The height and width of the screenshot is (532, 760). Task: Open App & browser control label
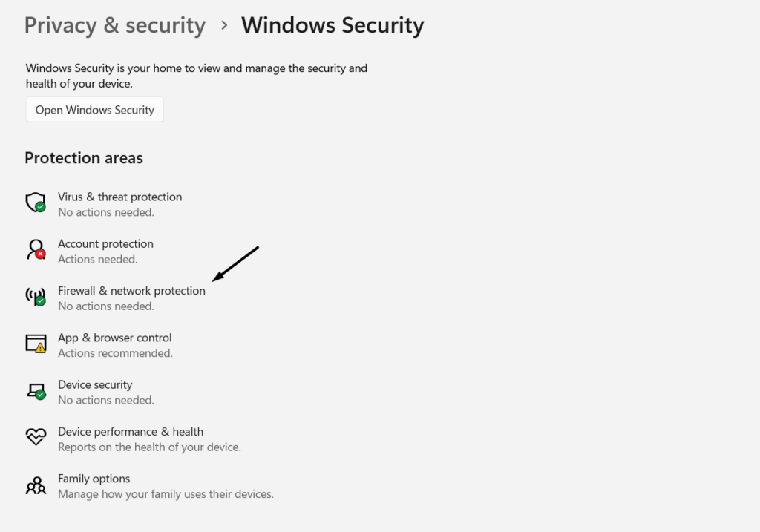tap(114, 338)
